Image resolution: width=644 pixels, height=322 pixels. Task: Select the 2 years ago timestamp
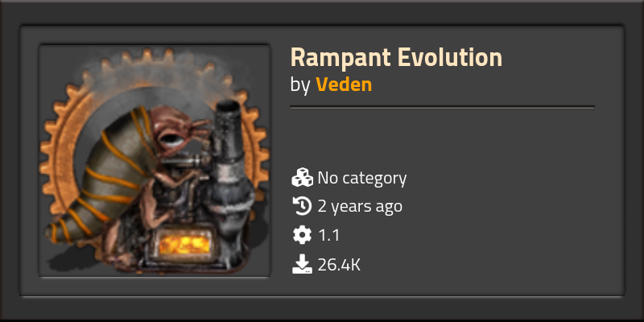(x=360, y=207)
